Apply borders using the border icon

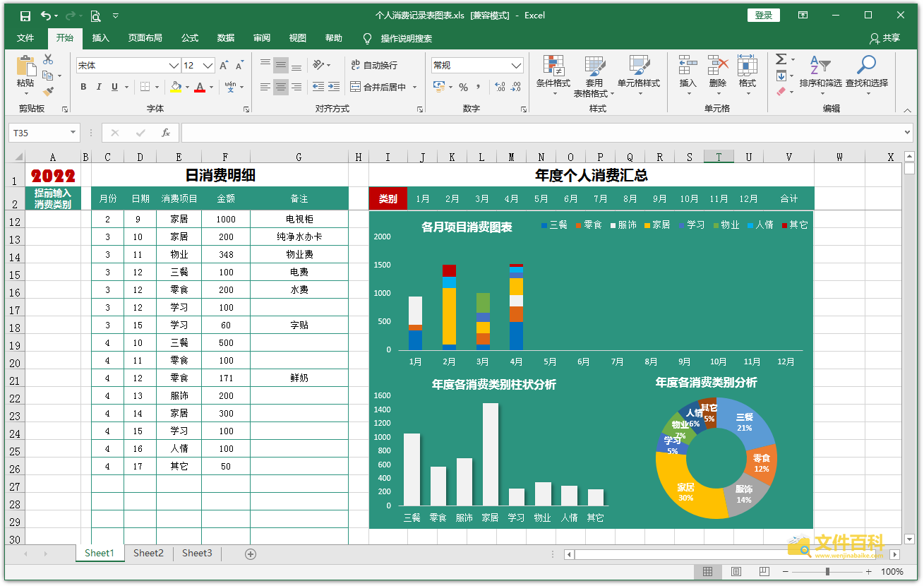coord(145,87)
